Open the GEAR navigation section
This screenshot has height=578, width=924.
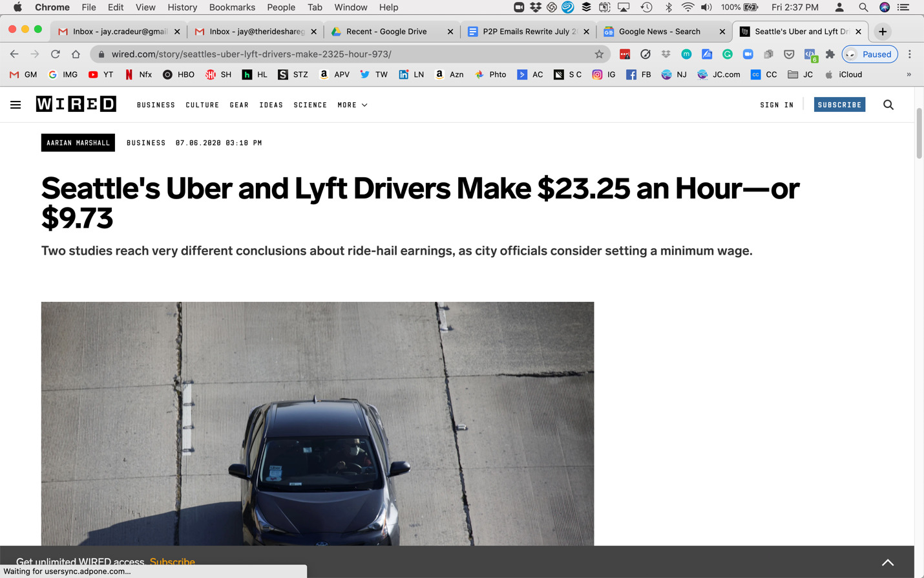239,105
